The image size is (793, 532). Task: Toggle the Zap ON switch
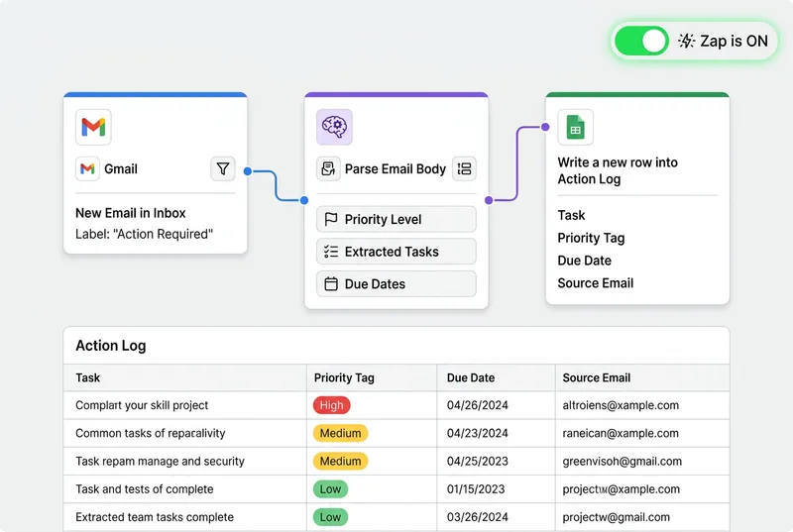(641, 42)
